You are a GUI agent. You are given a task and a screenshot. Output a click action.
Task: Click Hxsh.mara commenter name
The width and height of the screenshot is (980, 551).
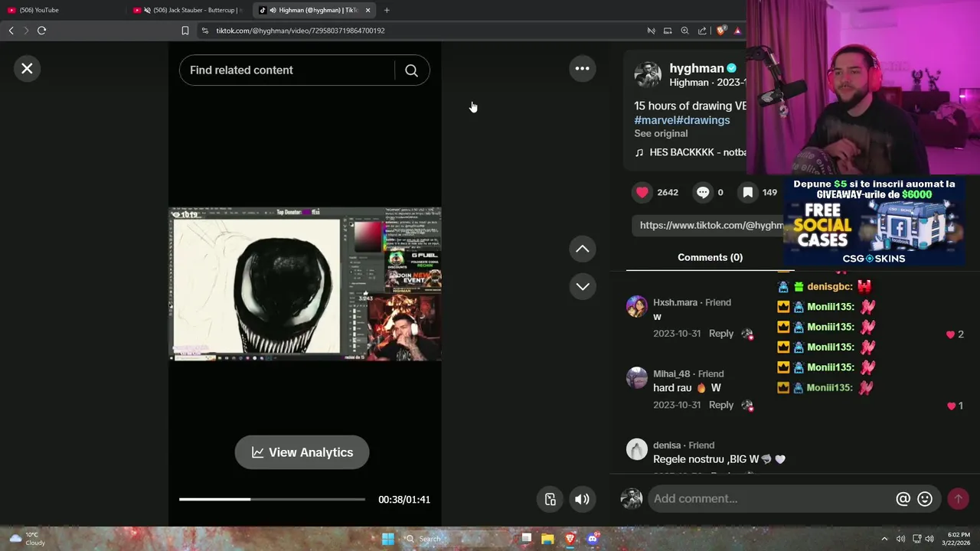point(675,302)
